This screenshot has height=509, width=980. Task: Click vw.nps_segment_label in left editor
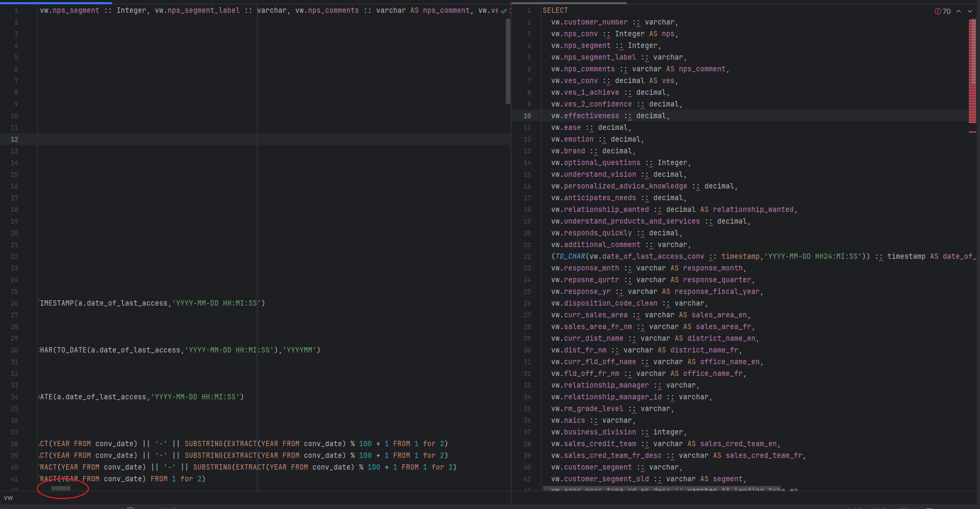(197, 11)
